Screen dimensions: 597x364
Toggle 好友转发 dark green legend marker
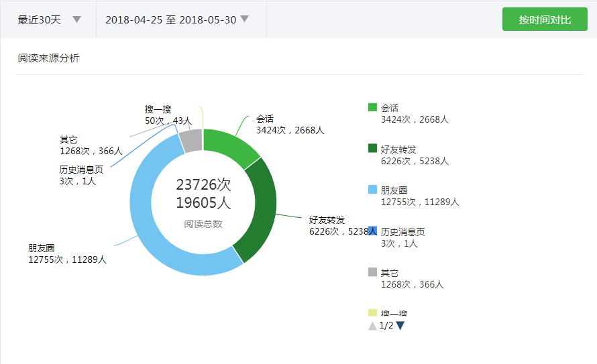pos(372,148)
